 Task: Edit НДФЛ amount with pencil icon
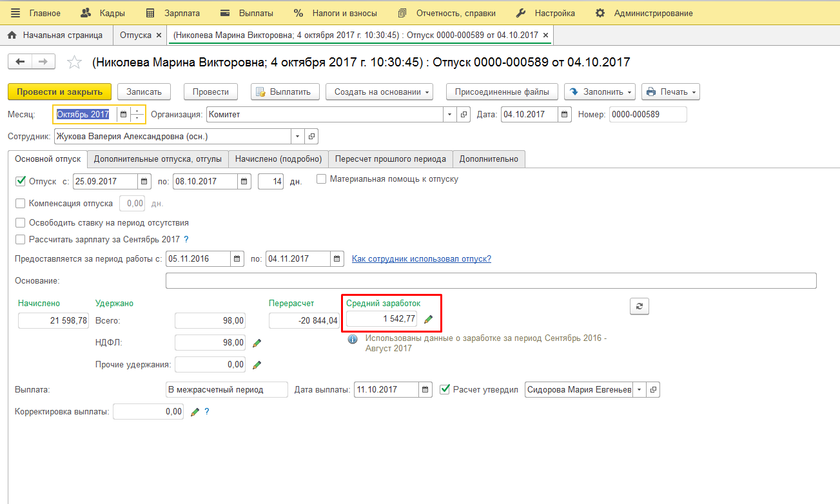[x=257, y=343]
